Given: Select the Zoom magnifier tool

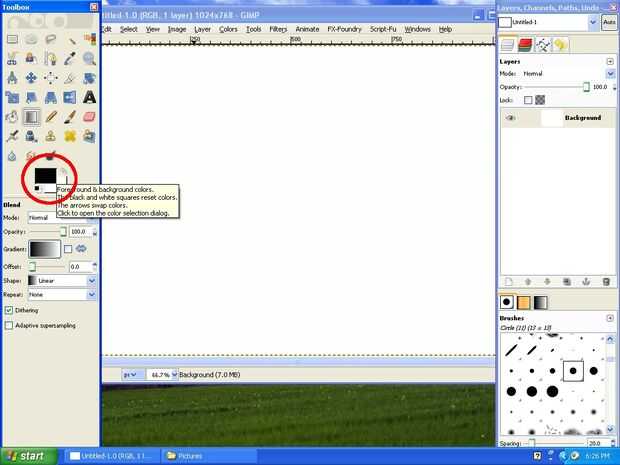Looking at the screenshot, I should (89, 59).
